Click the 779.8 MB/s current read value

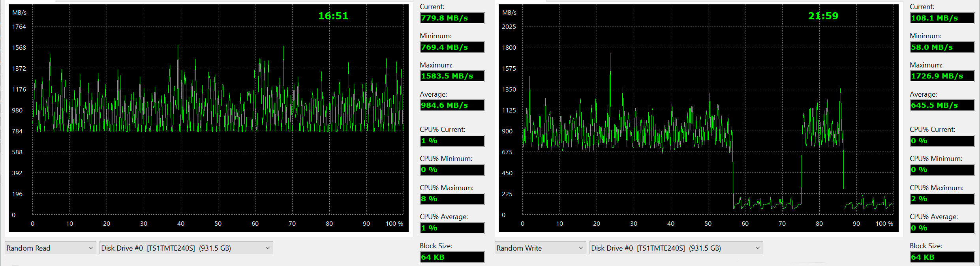[x=452, y=18]
